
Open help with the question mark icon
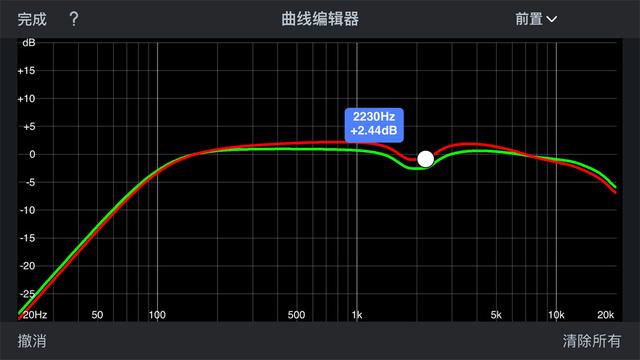coord(74,19)
